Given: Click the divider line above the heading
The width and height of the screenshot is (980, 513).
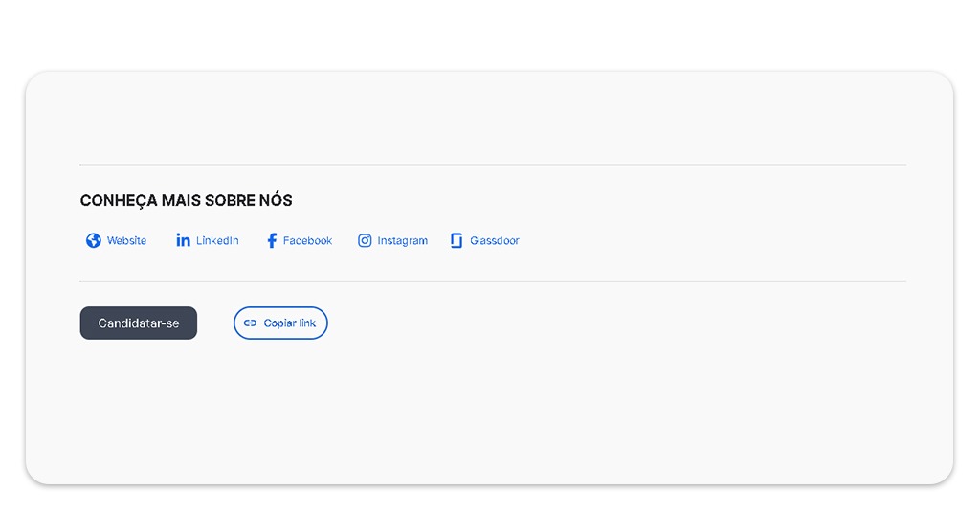Looking at the screenshot, I should tap(492, 165).
